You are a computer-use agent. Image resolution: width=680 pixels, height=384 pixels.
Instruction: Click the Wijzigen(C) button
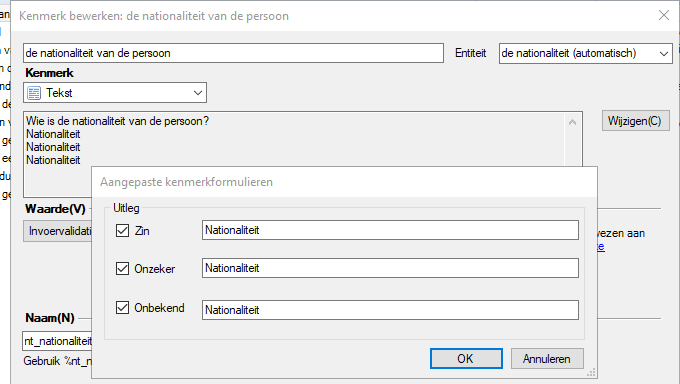[635, 121]
